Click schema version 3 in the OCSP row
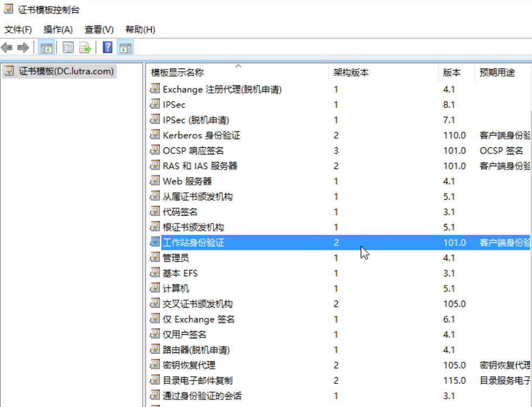 [336, 151]
